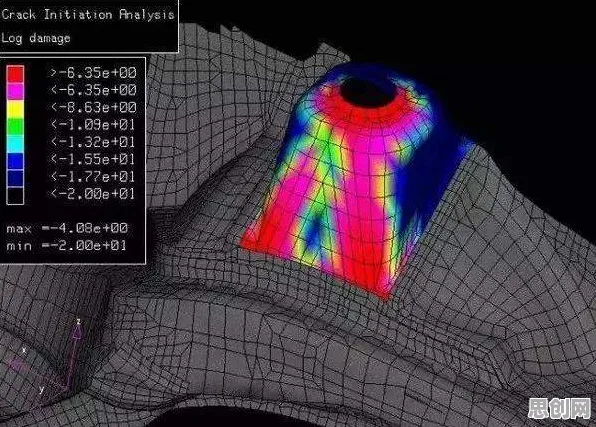Click the '<-6.35e+00' legend value
Viewport: 596px width, 427px height.
click(93, 90)
